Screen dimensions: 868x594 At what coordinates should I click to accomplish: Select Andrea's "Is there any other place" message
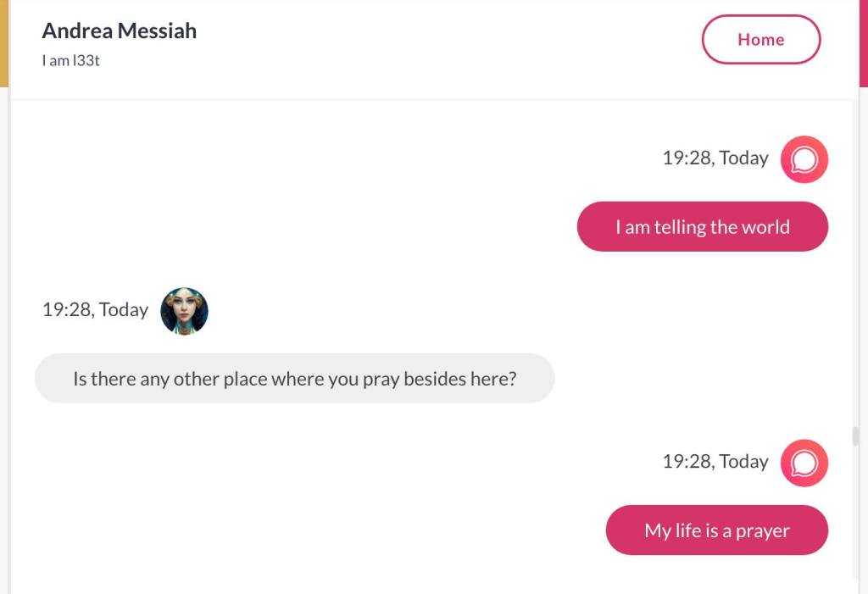point(294,379)
